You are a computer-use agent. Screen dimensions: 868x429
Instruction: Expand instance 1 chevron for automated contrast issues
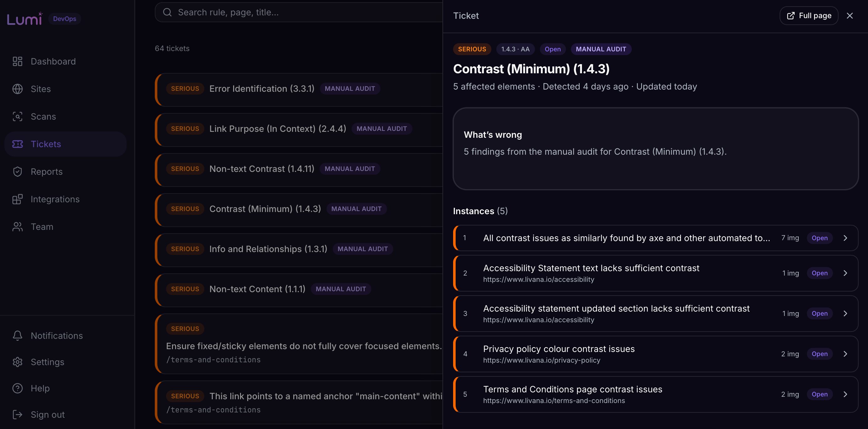(x=845, y=238)
